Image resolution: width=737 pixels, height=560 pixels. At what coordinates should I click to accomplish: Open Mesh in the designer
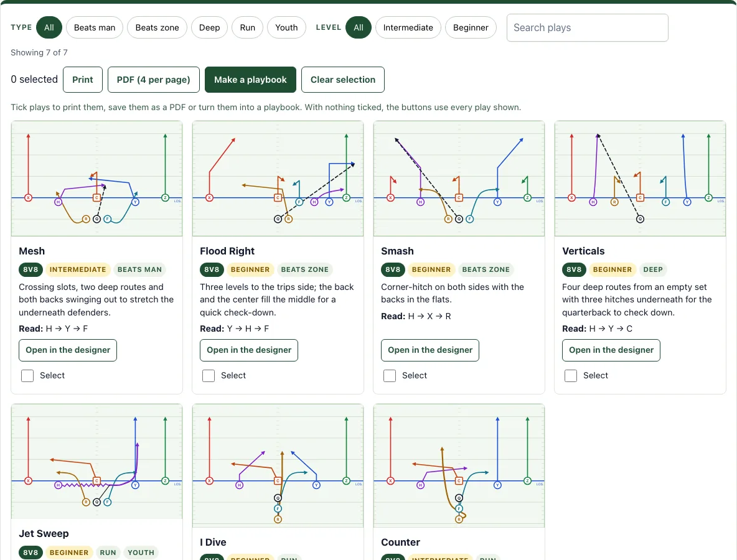tap(68, 350)
